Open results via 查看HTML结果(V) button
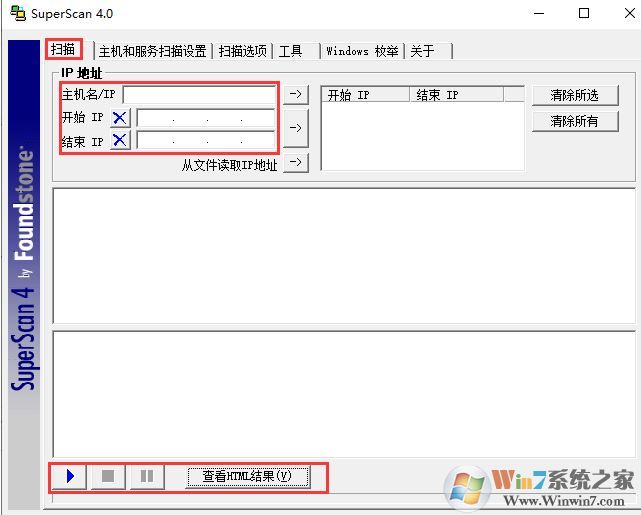The width and height of the screenshot is (641, 515). (247, 477)
